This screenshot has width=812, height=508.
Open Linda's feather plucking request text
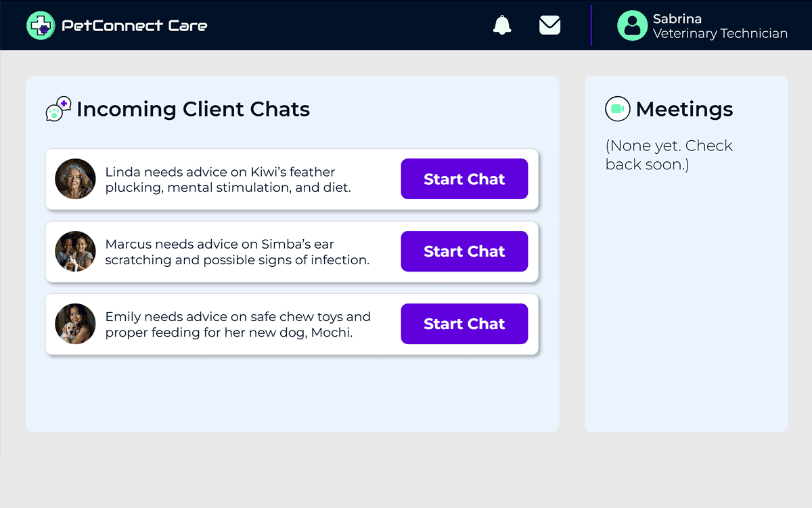[228, 179]
